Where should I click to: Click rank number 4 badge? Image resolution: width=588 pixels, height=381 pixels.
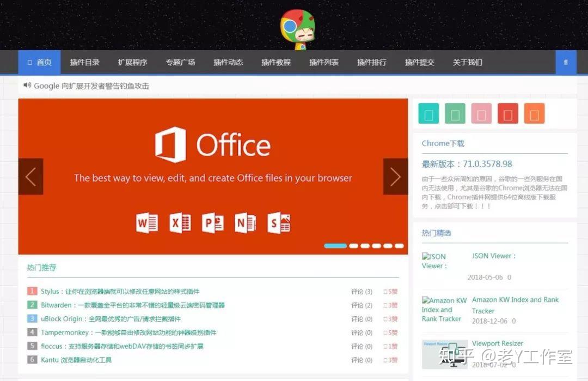coord(32,332)
